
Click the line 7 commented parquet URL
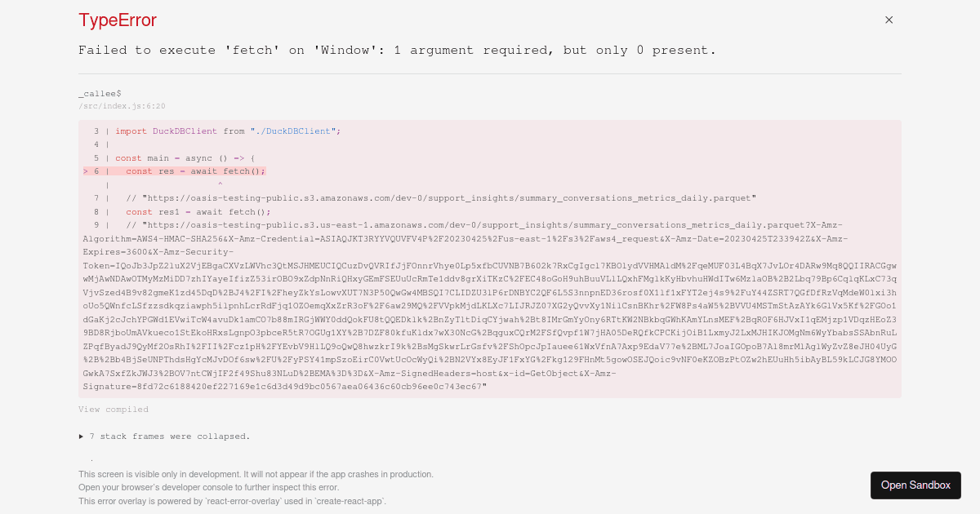[441, 198]
